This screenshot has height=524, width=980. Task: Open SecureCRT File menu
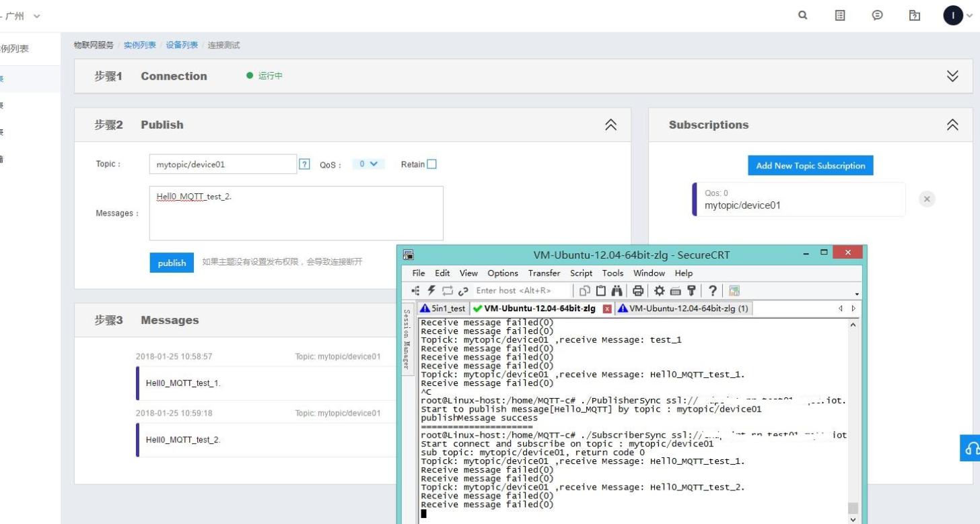click(x=419, y=273)
